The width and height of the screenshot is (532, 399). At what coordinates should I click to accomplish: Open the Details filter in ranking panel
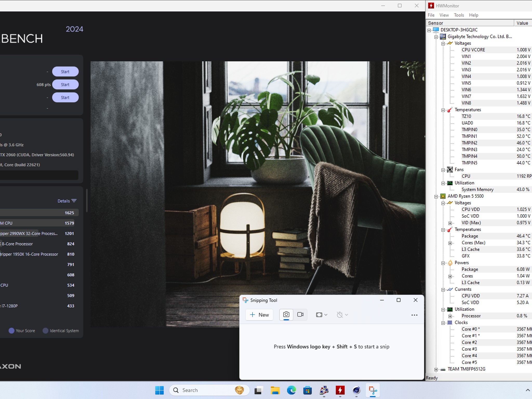(67, 201)
